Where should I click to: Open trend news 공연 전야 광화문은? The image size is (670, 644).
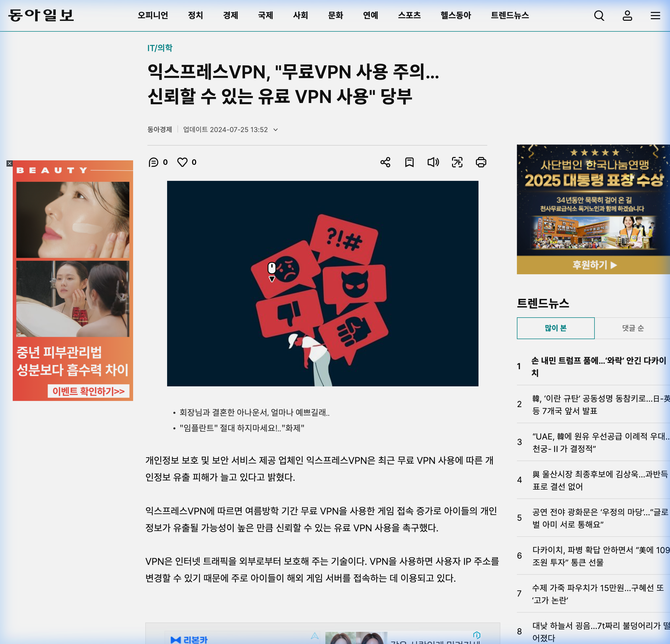pos(601,518)
